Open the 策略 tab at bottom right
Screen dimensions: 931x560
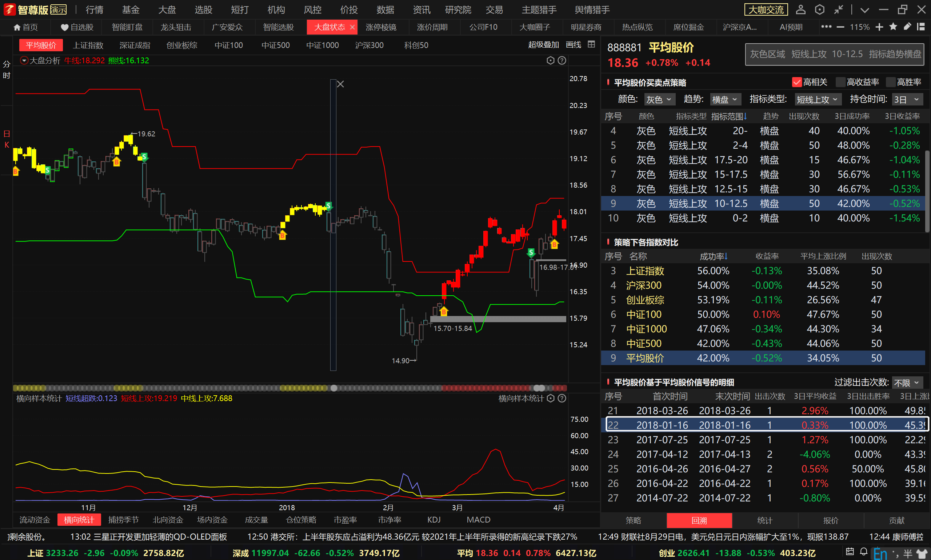tap(633, 520)
